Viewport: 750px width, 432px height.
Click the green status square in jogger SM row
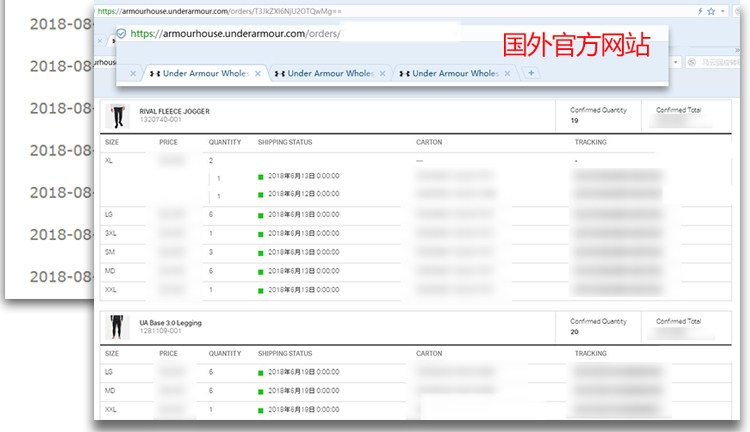tap(261, 253)
